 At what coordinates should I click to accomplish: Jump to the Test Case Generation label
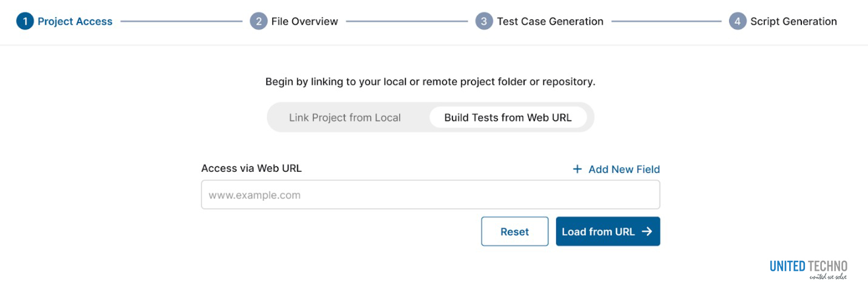click(x=550, y=22)
